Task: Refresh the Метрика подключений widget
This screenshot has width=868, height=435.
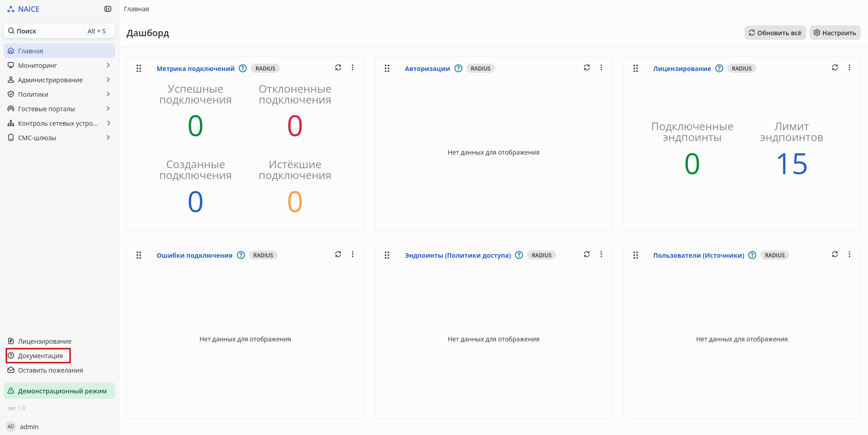Action: (x=338, y=67)
